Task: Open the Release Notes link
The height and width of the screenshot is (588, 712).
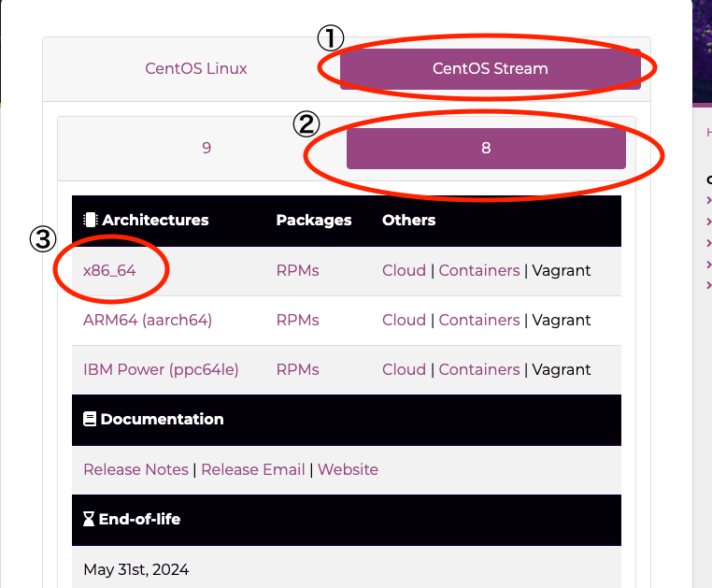Action: 135,469
